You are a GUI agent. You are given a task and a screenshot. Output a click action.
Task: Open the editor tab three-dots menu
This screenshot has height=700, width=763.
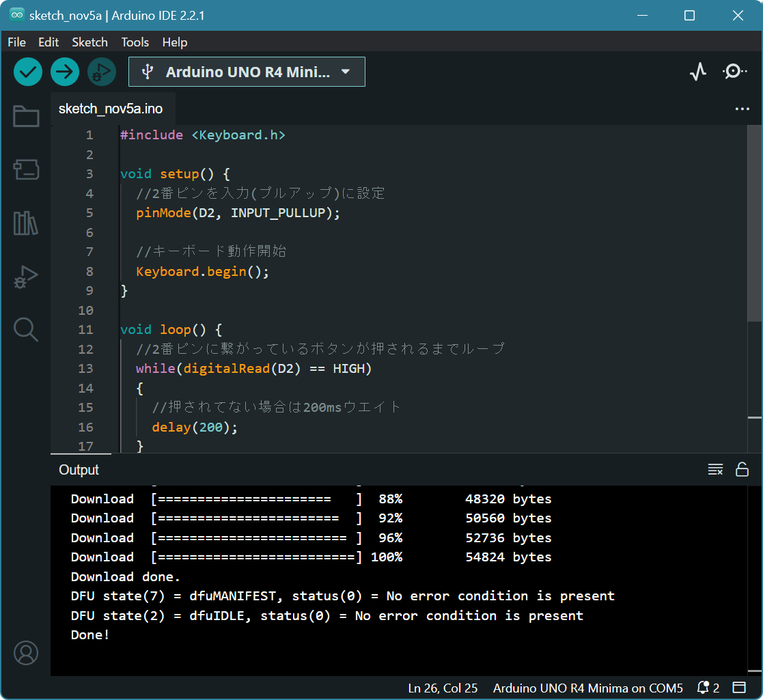[x=742, y=109]
